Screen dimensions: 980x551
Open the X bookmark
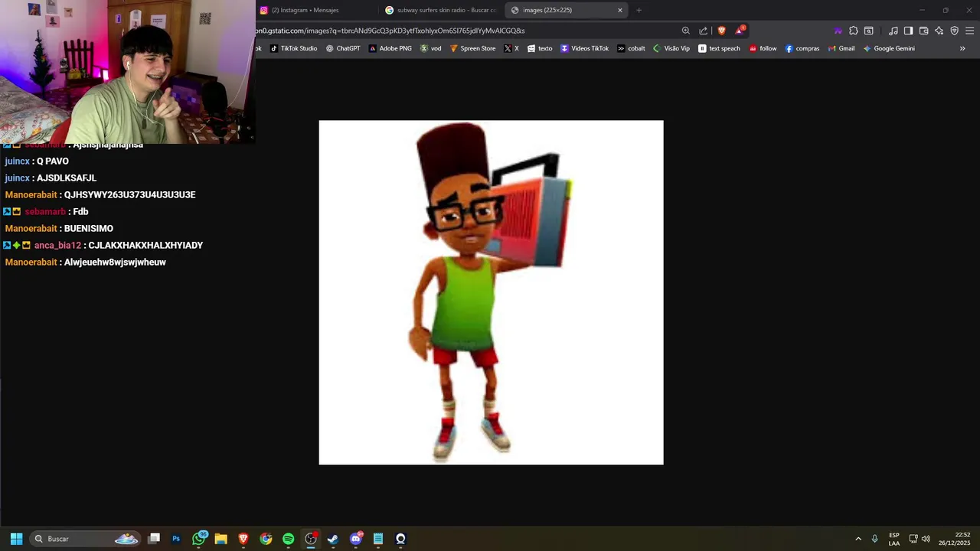click(x=511, y=48)
